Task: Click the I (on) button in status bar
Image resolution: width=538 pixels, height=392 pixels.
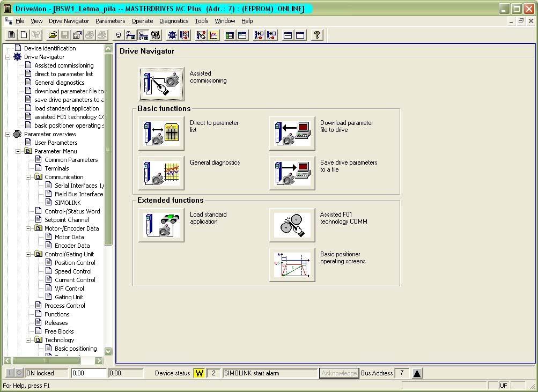Action: click(x=10, y=373)
